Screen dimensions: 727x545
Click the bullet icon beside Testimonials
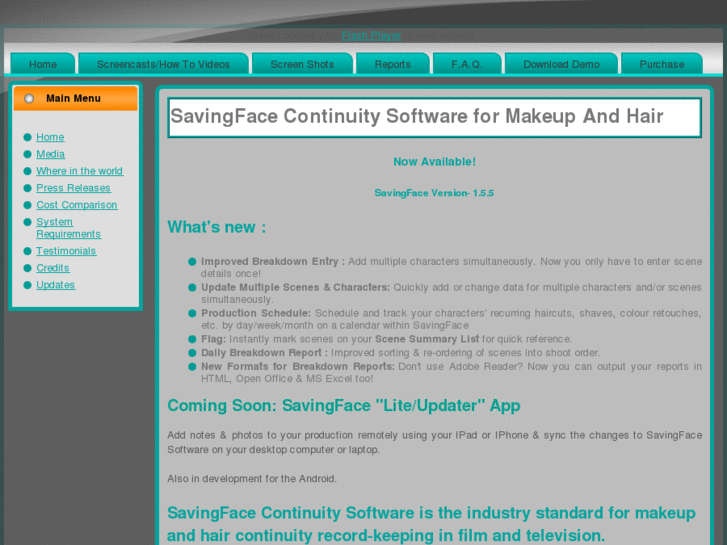tap(27, 251)
